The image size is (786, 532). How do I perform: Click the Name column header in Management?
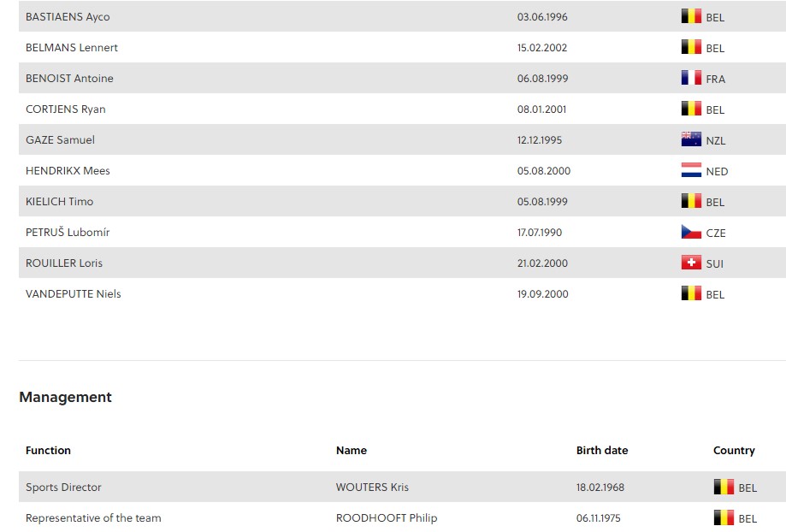point(352,450)
